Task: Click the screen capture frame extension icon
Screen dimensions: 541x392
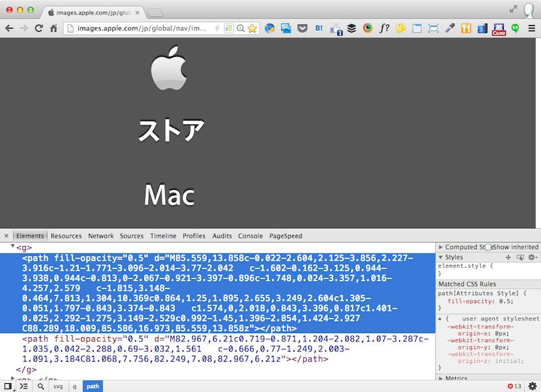Action: (433, 28)
